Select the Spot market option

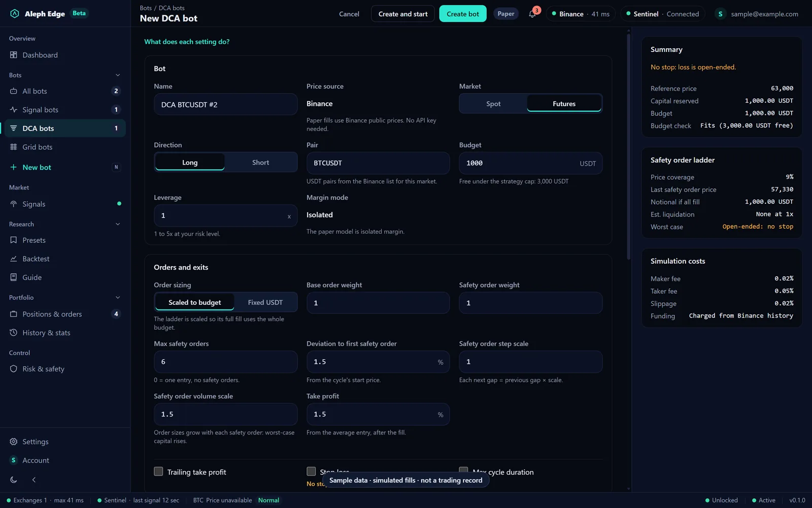click(x=493, y=104)
